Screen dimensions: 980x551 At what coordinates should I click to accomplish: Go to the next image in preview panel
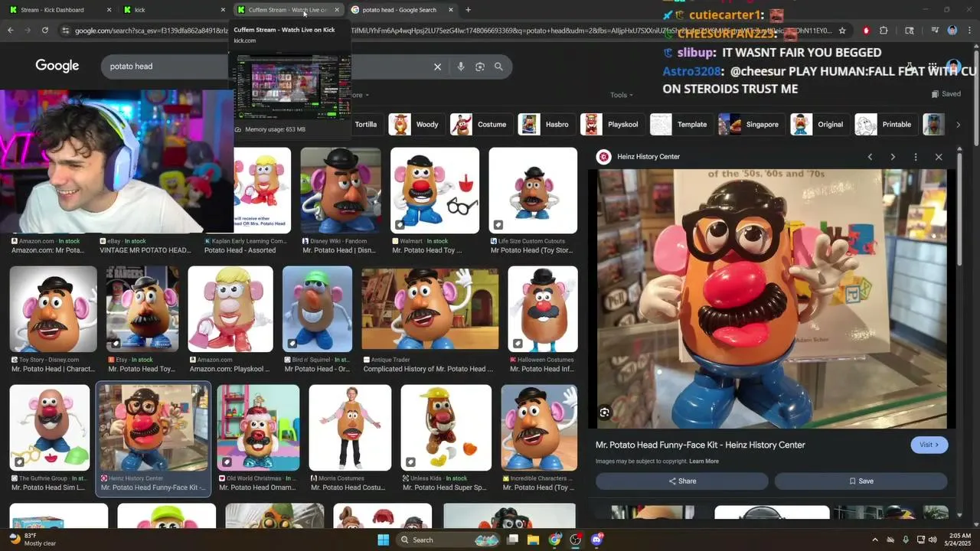click(x=893, y=157)
